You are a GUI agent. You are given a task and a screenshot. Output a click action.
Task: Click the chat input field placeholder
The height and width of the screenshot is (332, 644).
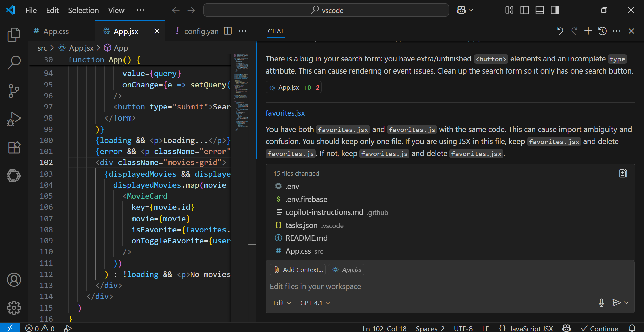tap(315, 286)
